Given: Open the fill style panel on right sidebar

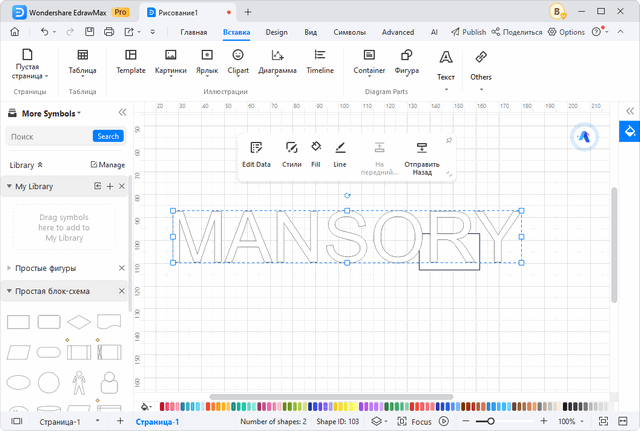Looking at the screenshot, I should point(630,131).
